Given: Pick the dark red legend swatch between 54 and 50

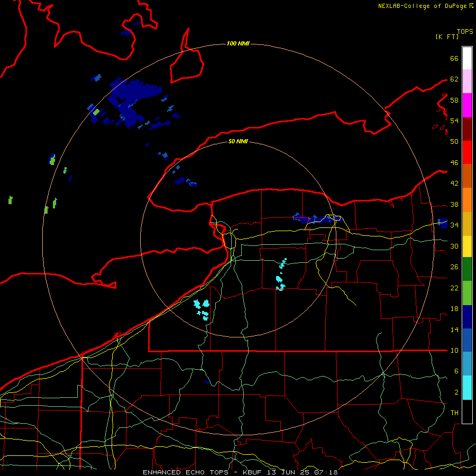Looking at the screenshot, I should [x=467, y=129].
